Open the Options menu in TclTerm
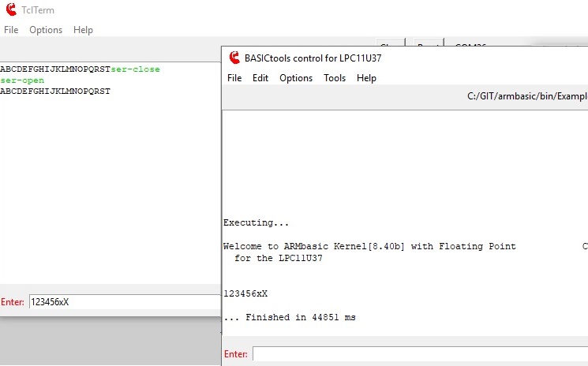 pyautogui.click(x=46, y=30)
